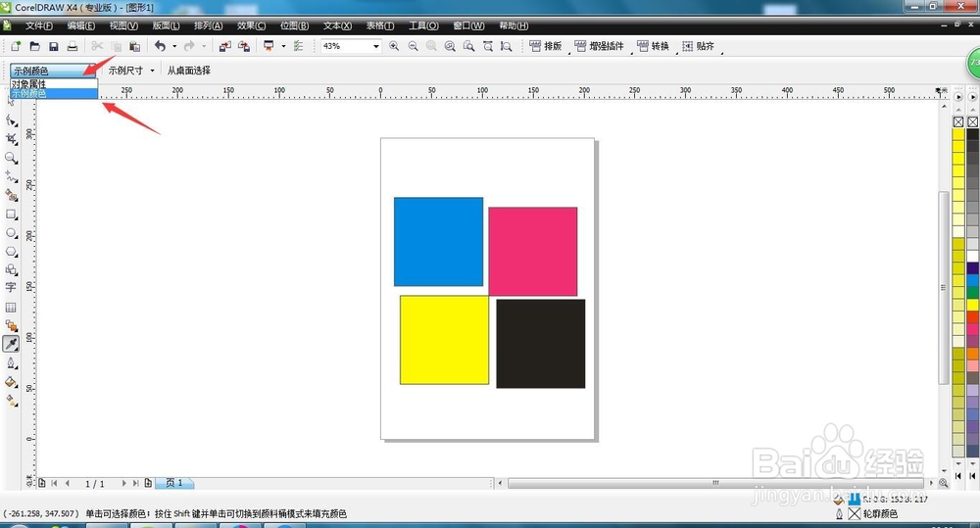
Task: Go to the next page arrow
Action: pos(123,483)
